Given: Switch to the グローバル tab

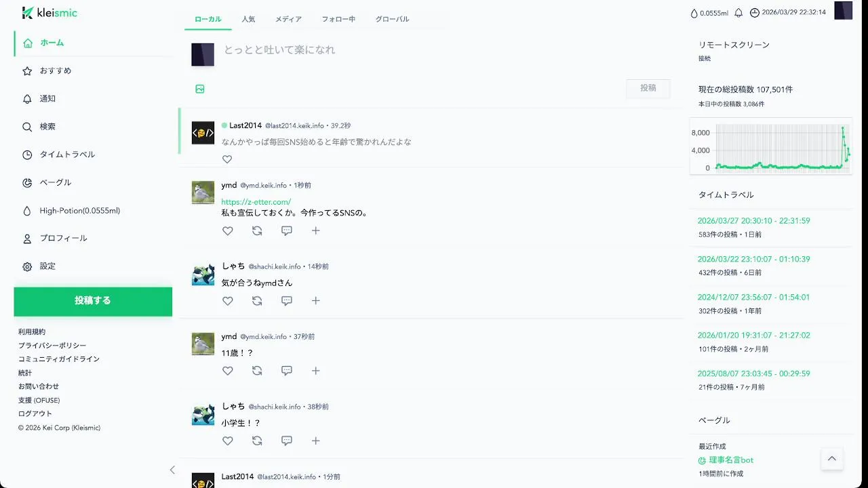Looking at the screenshot, I should click(x=392, y=19).
